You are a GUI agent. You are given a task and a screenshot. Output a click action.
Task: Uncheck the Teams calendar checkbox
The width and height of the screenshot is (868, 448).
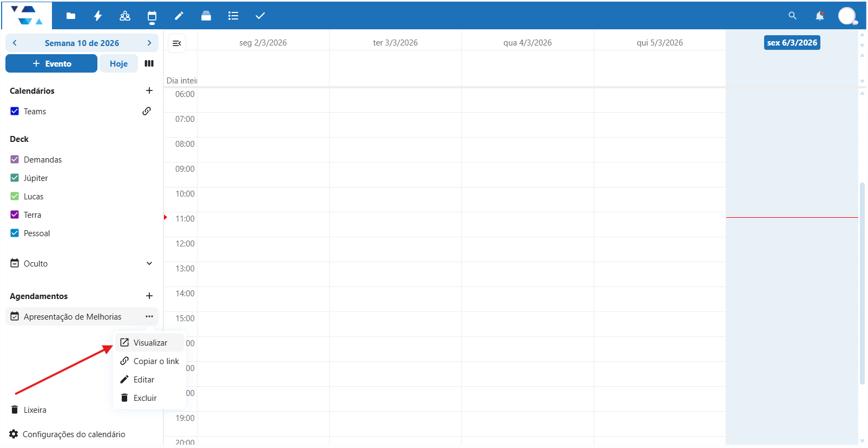click(x=15, y=111)
